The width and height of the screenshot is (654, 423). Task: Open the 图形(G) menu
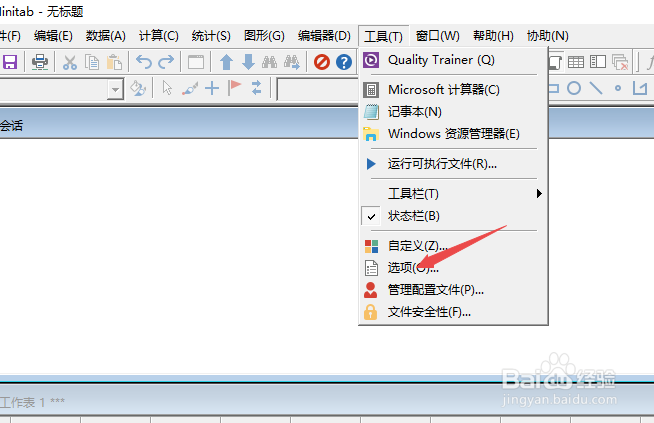coord(264,36)
